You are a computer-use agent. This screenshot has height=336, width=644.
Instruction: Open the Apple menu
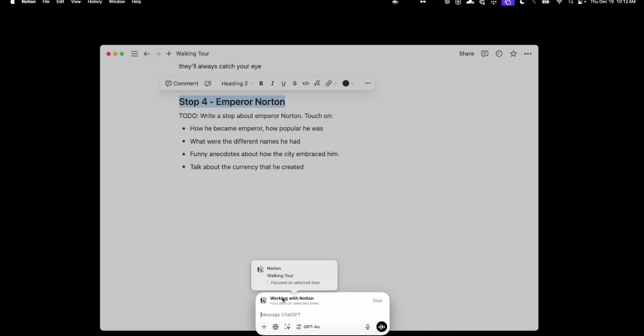[x=12, y=2]
